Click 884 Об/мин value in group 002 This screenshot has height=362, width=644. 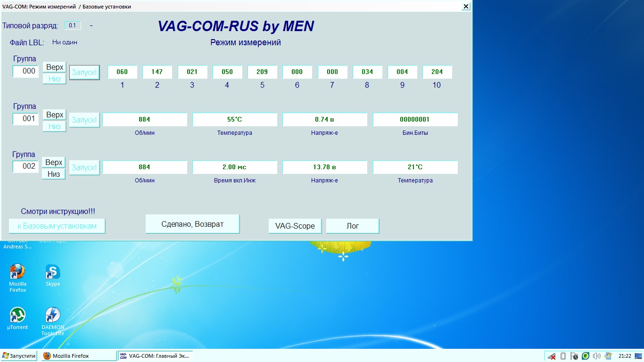click(145, 167)
